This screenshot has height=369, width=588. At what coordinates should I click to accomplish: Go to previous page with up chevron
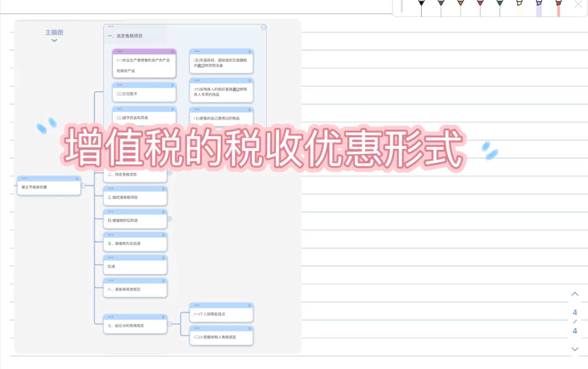click(575, 294)
